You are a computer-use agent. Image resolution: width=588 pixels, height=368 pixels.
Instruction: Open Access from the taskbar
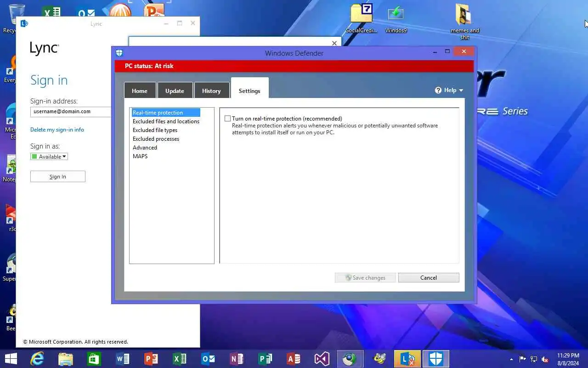294,359
